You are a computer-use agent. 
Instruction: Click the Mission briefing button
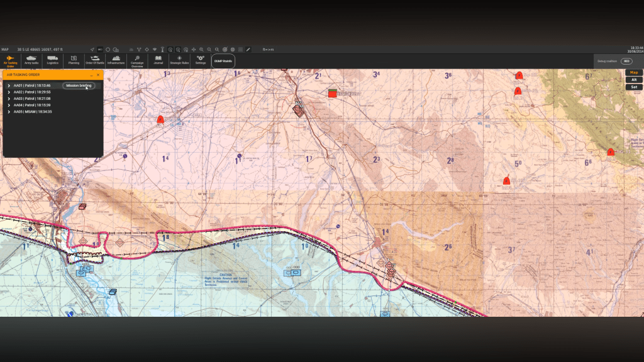pyautogui.click(x=79, y=85)
